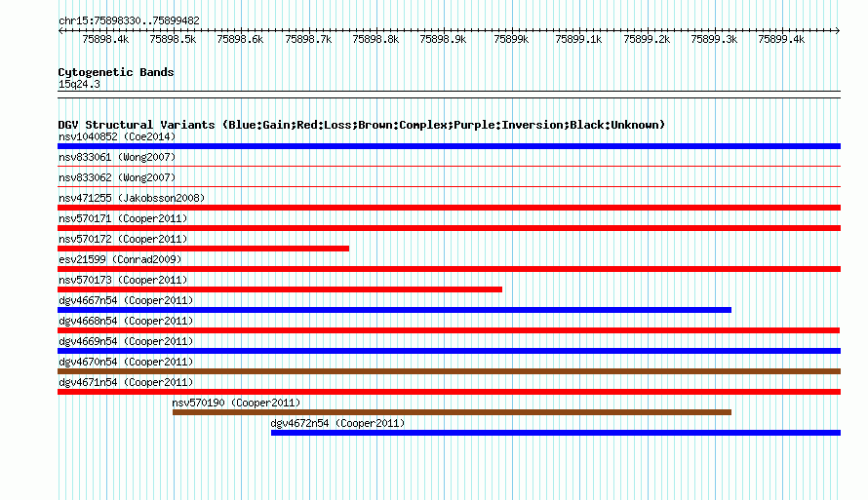Click the 75899.3k ruler label
This screenshot has height=500, width=868.
[714, 39]
